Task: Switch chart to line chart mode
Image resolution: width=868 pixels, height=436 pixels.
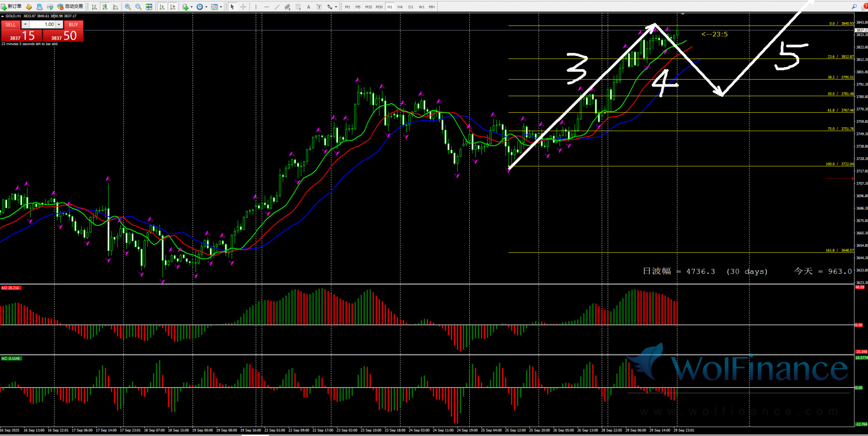Action: 116,7
